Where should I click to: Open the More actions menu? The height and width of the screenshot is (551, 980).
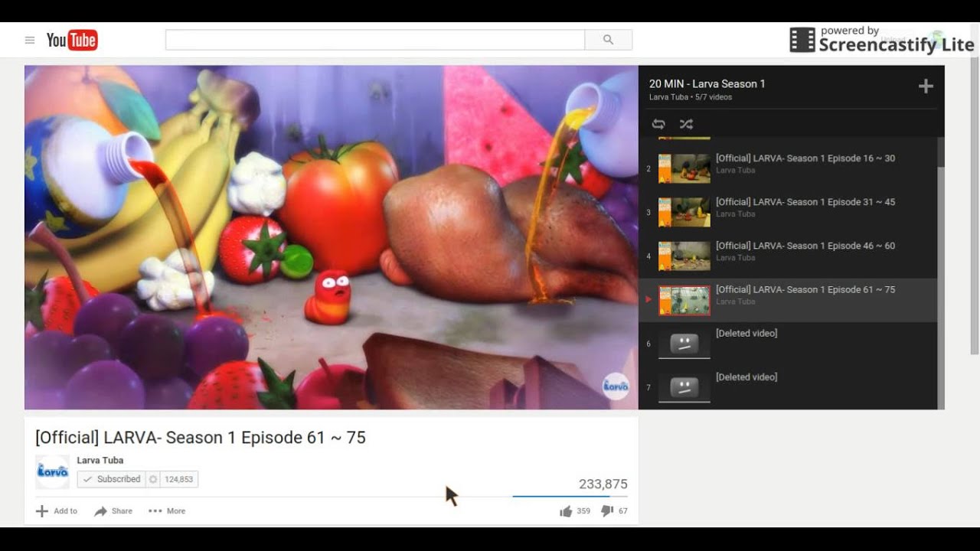pos(167,511)
